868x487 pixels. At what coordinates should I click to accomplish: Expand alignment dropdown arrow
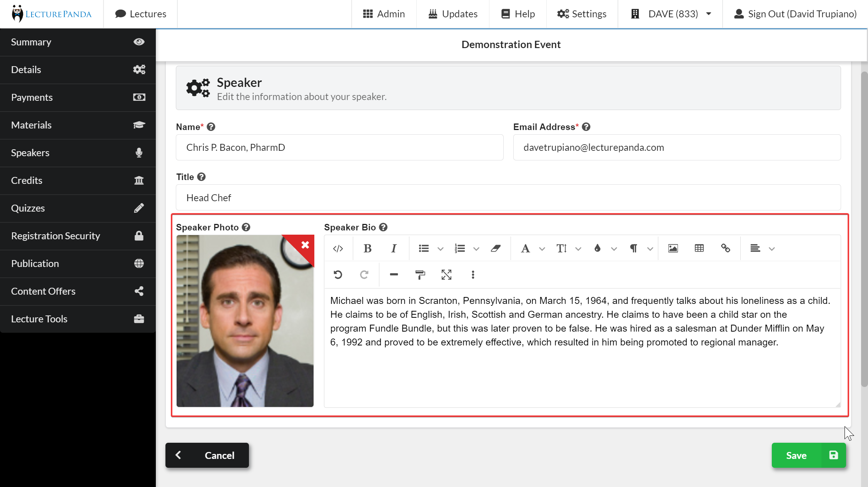click(x=772, y=249)
